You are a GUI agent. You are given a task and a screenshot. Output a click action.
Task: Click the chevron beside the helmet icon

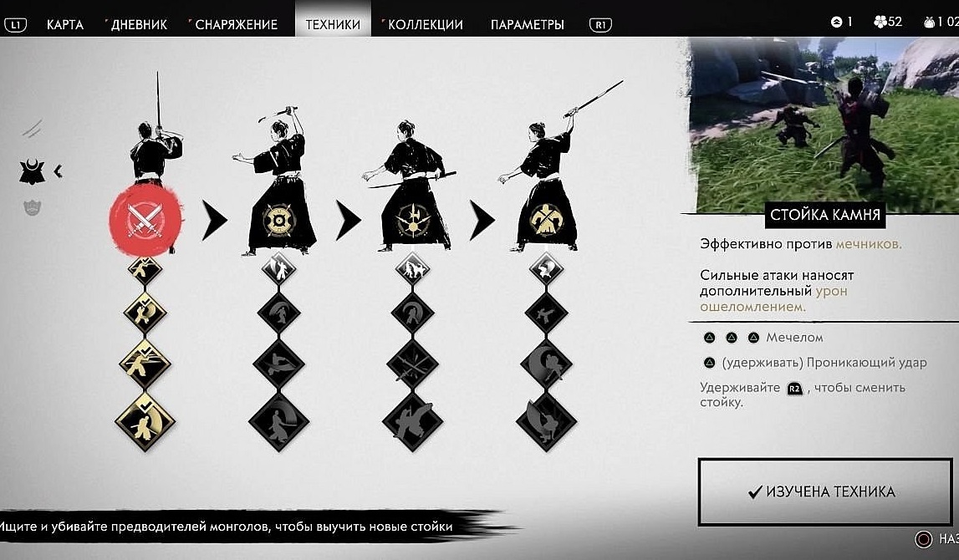point(58,171)
